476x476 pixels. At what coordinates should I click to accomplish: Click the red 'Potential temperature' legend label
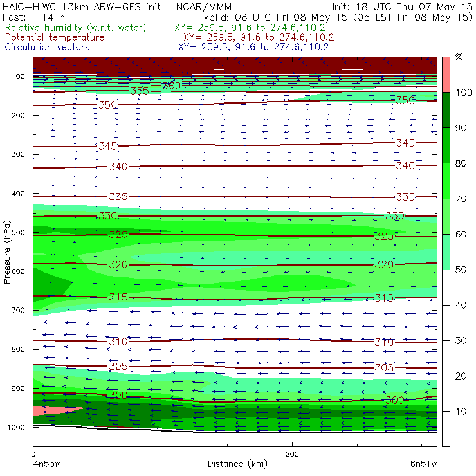coord(54,37)
